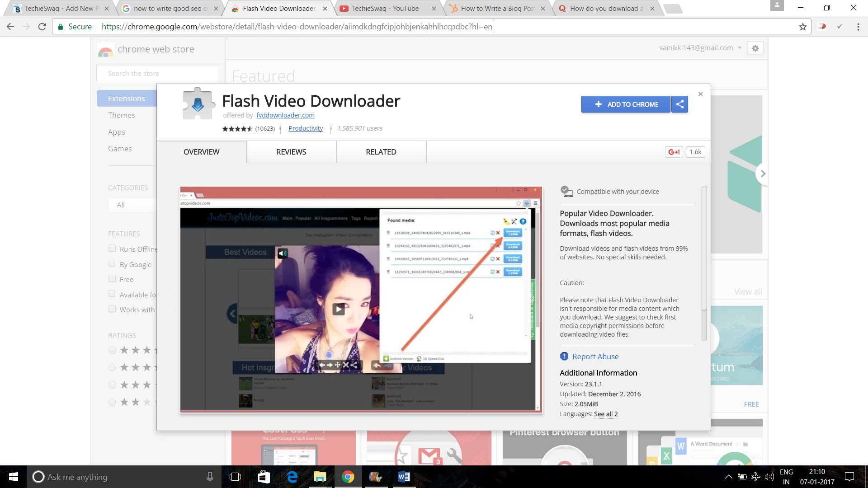Click the close dialog X button
Viewport: 868px width, 488px height.
point(701,94)
